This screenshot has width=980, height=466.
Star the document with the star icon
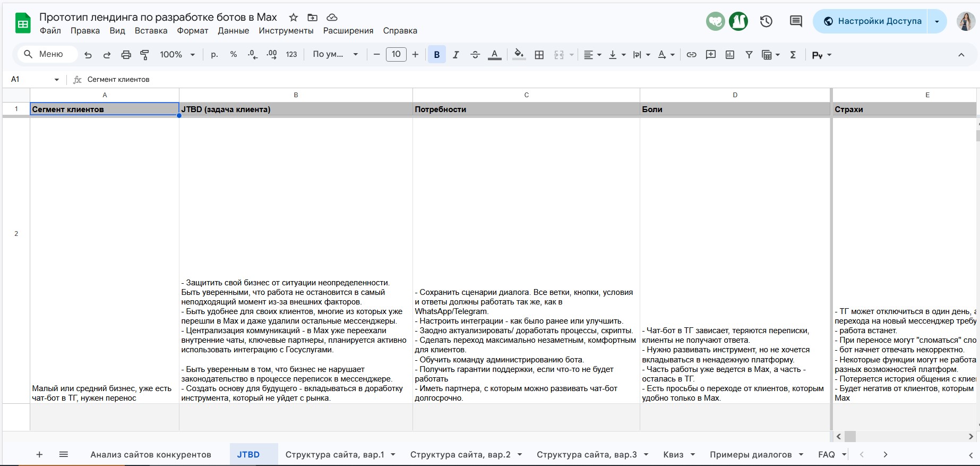coord(294,18)
